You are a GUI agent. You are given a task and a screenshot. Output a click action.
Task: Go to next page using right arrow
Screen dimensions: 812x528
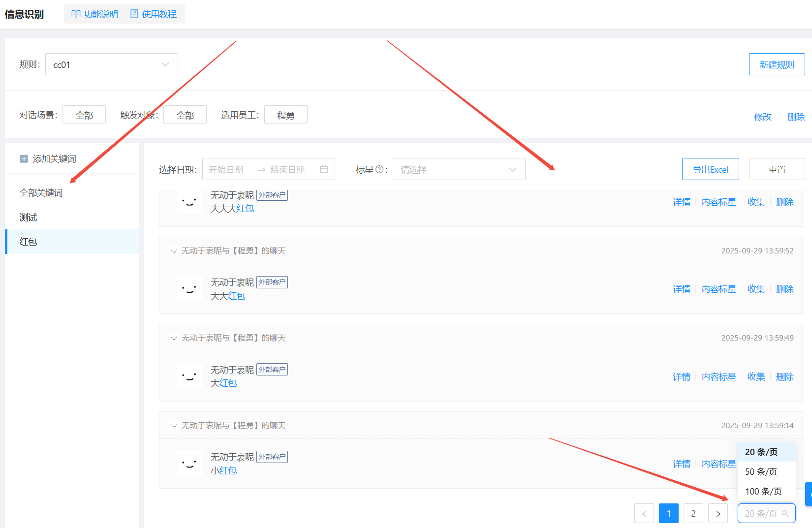(718, 513)
